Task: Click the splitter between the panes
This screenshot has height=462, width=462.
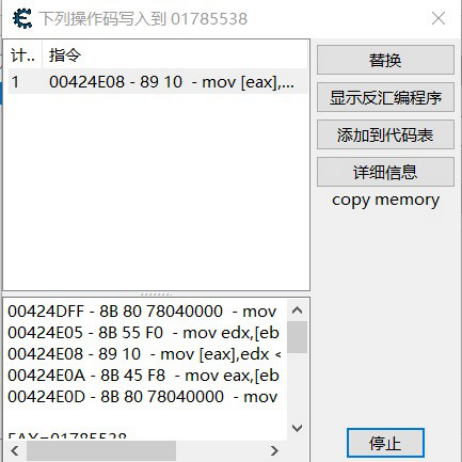Action: pyautogui.click(x=156, y=294)
